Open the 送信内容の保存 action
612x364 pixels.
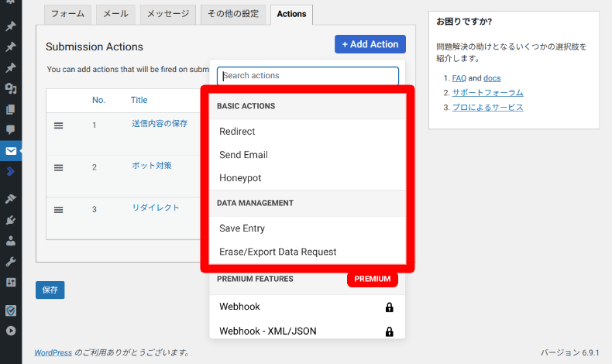[x=160, y=124]
